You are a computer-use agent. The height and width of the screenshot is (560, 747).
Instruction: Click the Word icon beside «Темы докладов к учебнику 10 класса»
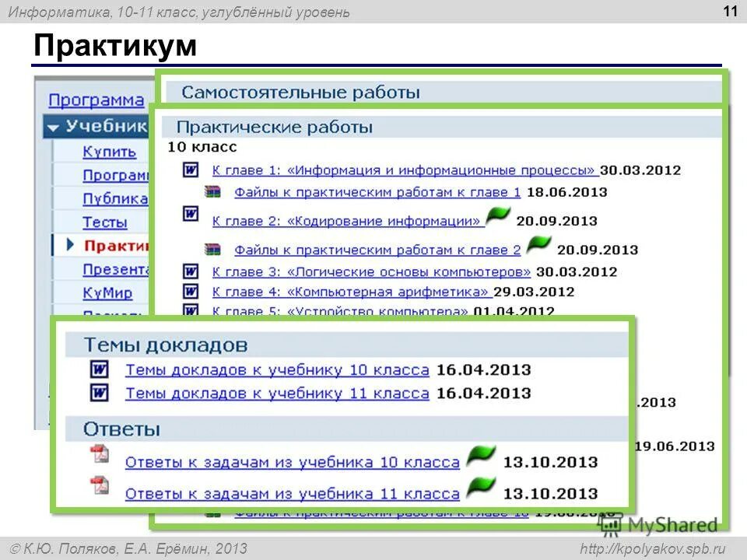pos(97,371)
